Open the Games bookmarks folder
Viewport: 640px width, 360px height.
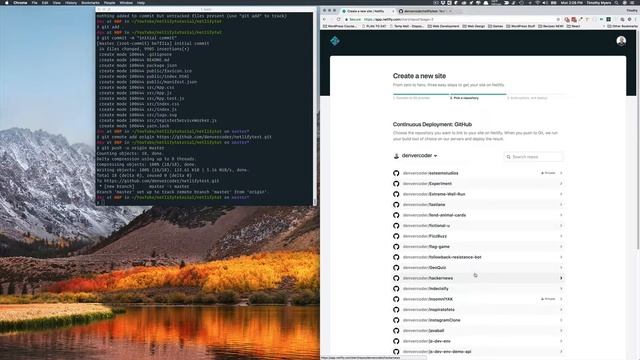pos(496,26)
